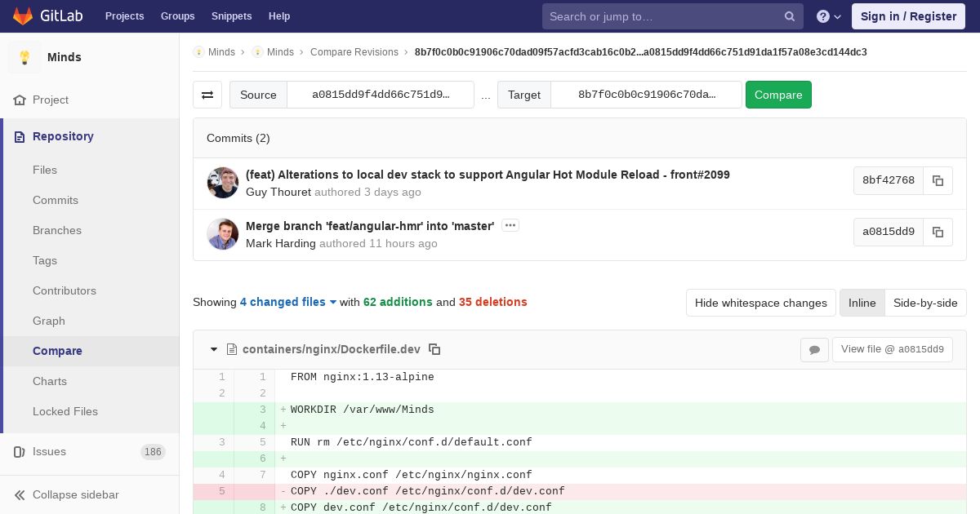
Task: Copy file path of Dockerfile.dev
Action: [434, 349]
